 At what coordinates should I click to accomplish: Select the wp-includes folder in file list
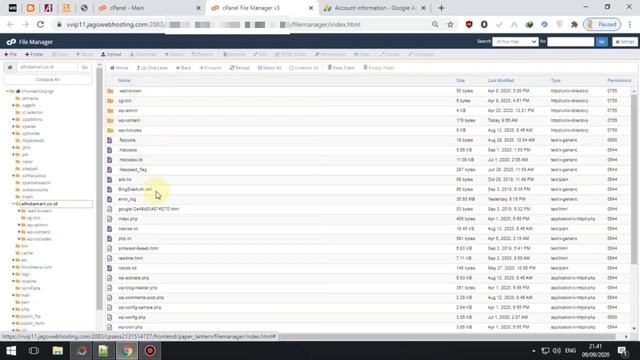[x=369, y=130]
